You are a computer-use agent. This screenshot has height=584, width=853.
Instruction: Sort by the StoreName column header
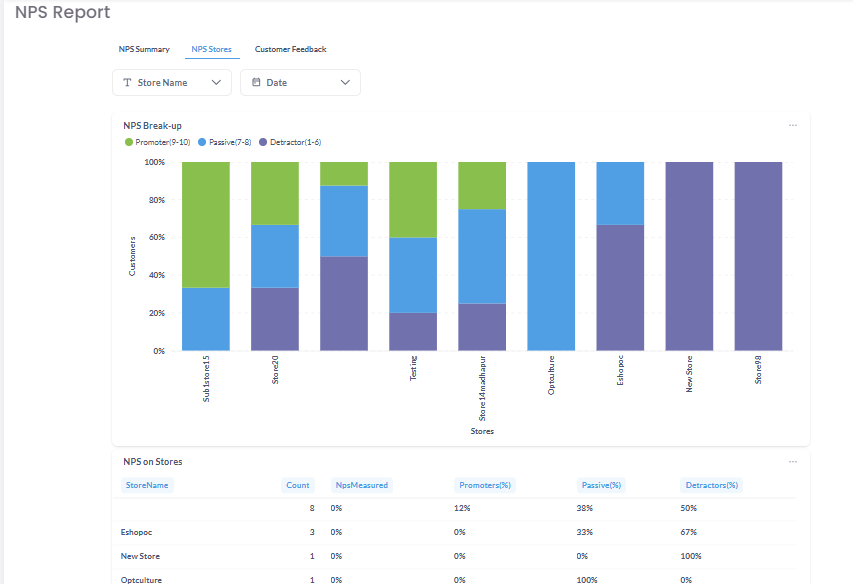coord(147,485)
